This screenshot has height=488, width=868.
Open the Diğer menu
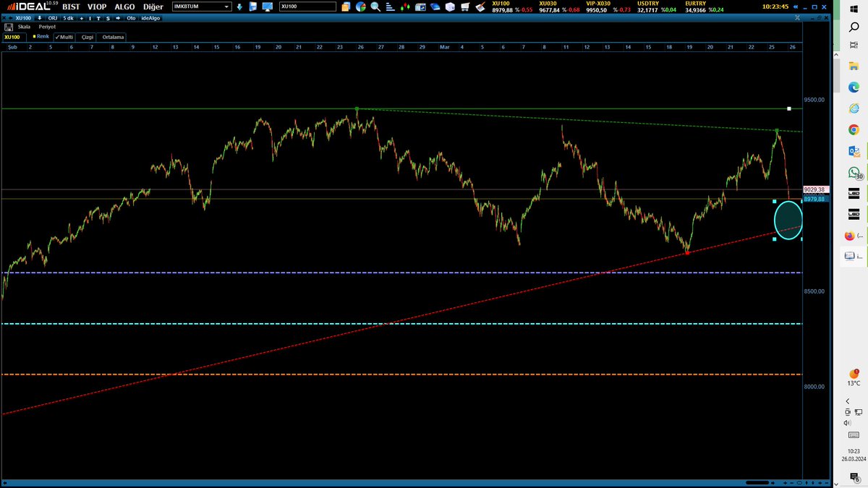[153, 7]
